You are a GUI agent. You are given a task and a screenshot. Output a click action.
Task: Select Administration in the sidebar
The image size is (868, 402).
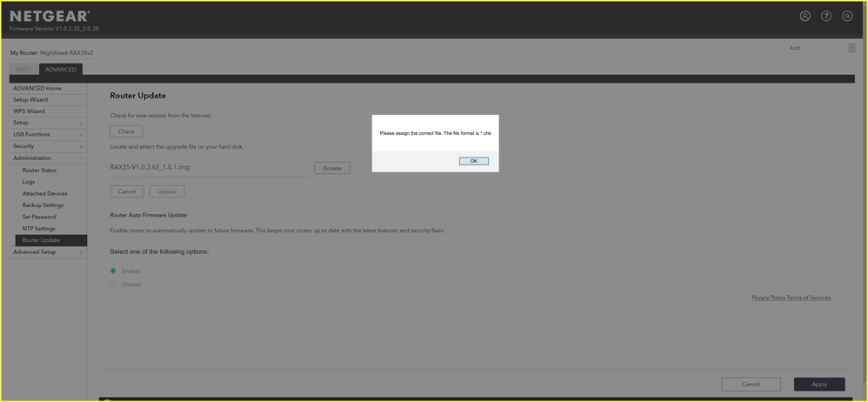(32, 157)
